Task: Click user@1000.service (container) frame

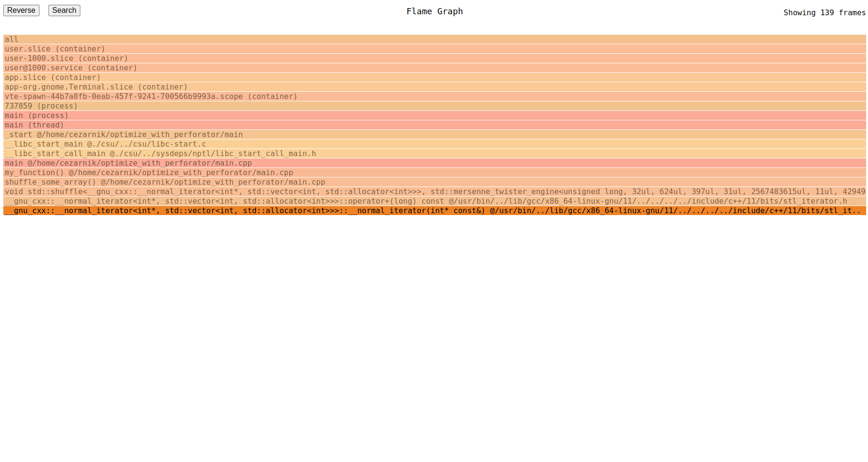Action: coord(434,68)
